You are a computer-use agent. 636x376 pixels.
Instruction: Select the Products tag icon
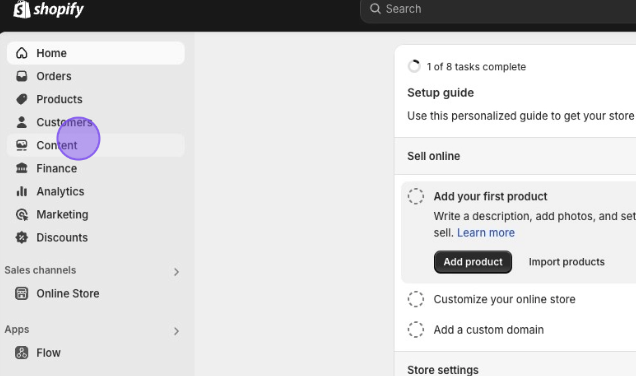21,99
